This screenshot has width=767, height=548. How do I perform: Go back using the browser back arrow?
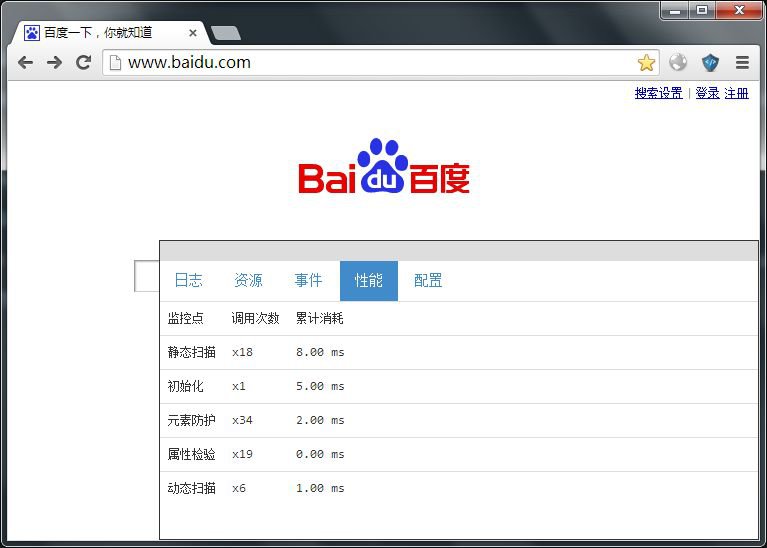[x=25, y=62]
